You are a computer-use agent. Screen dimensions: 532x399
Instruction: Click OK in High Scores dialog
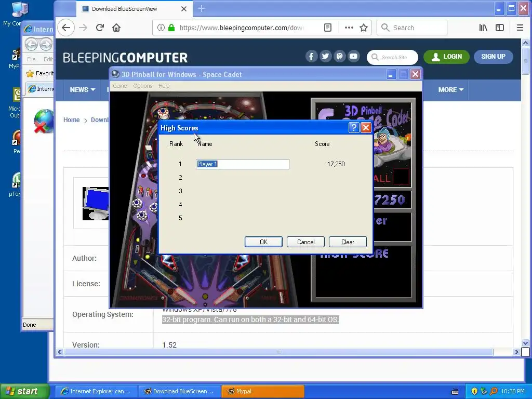click(263, 242)
